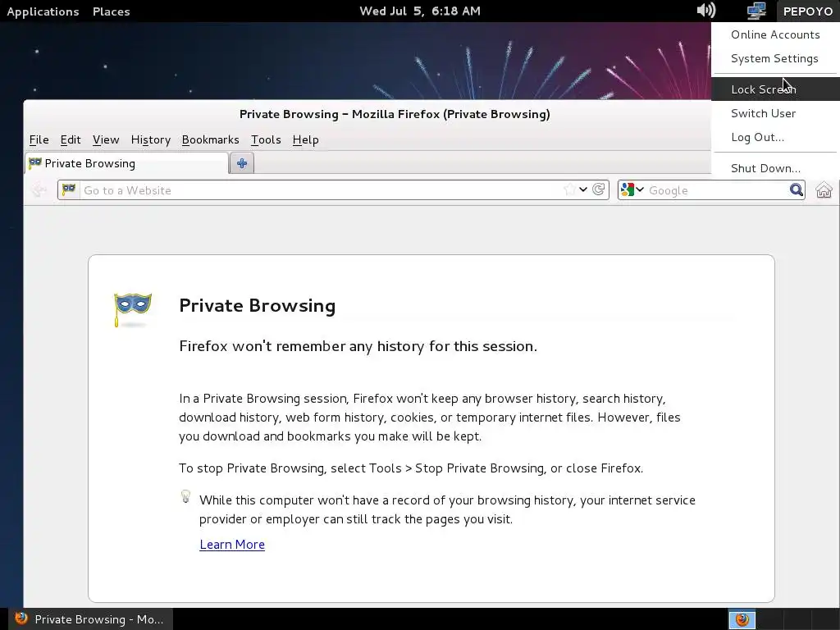Open the Help menu

[x=305, y=139]
